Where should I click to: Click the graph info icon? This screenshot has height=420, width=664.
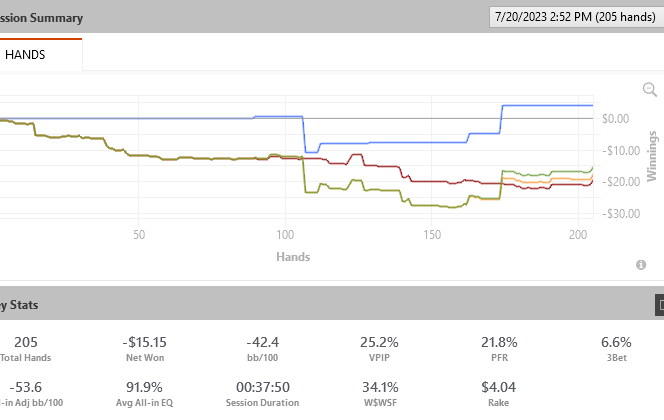(x=640, y=265)
